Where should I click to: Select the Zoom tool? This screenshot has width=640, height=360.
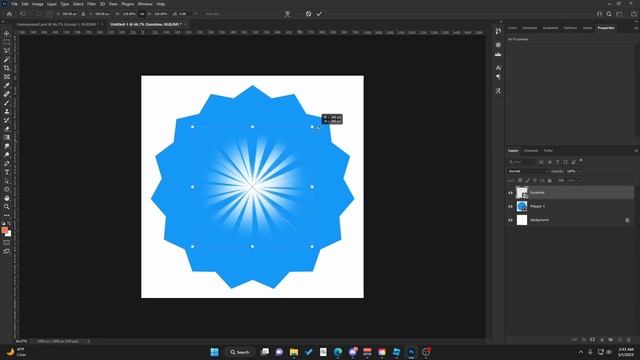coord(7,207)
